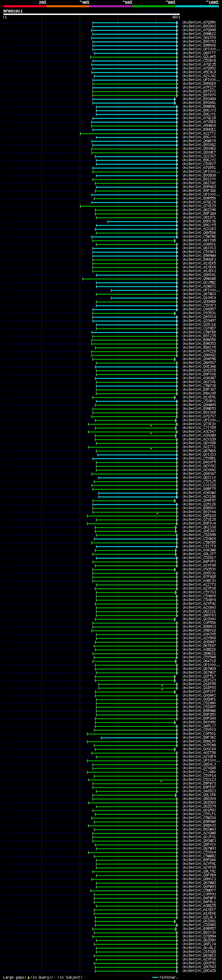Open entry UniRef100_B9T235
The image size is (222, 980).
[199, 336]
